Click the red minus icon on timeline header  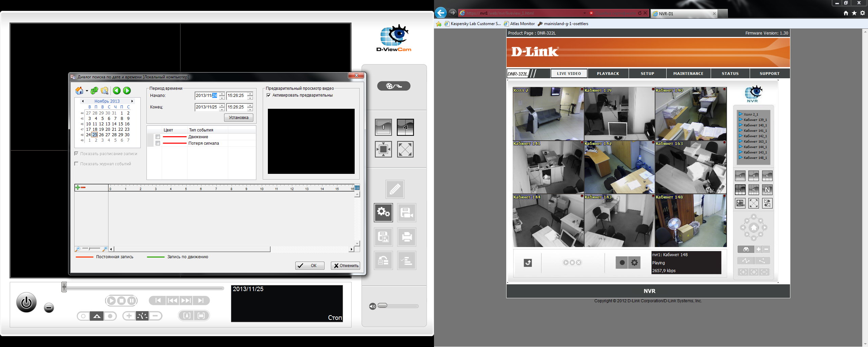83,187
